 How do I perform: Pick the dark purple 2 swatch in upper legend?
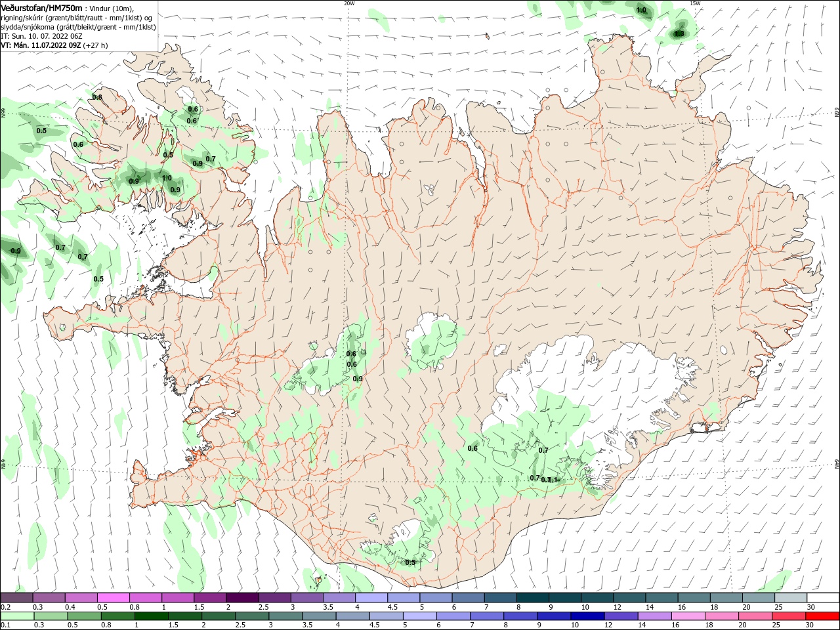tap(242, 598)
